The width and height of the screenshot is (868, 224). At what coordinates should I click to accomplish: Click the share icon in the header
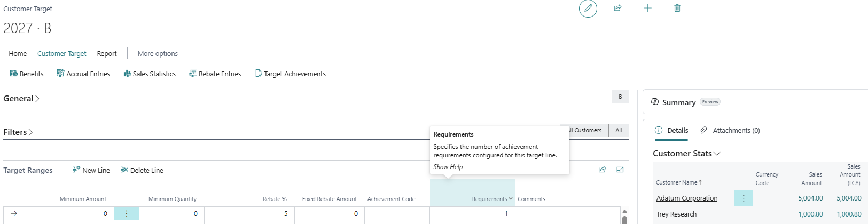click(617, 8)
